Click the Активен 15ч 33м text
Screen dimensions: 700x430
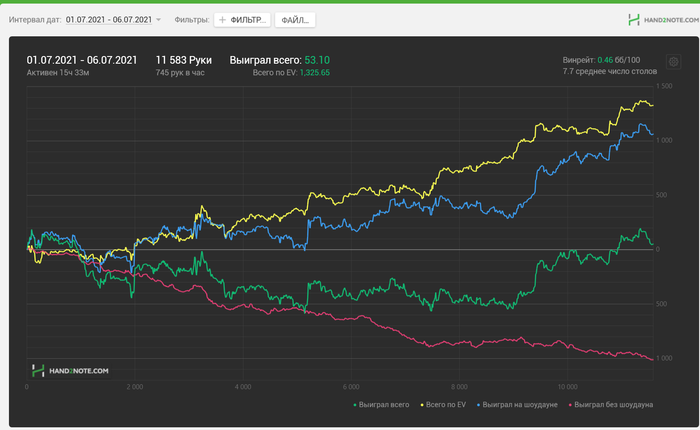58,72
